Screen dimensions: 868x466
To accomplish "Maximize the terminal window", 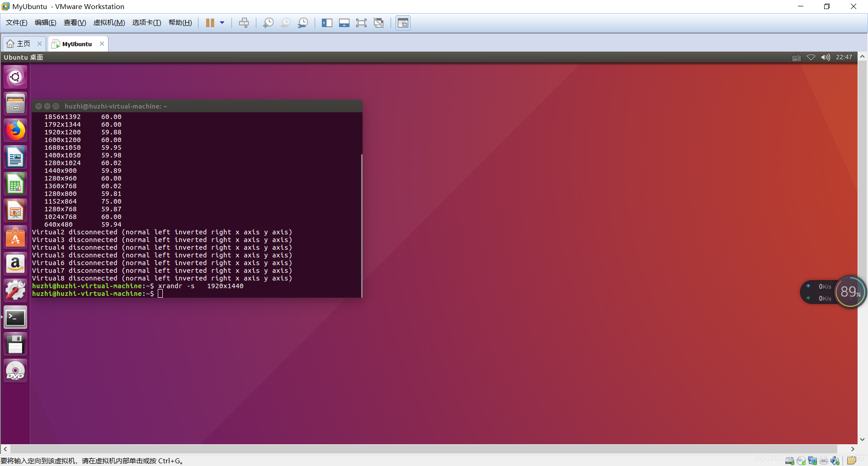I will click(x=56, y=106).
